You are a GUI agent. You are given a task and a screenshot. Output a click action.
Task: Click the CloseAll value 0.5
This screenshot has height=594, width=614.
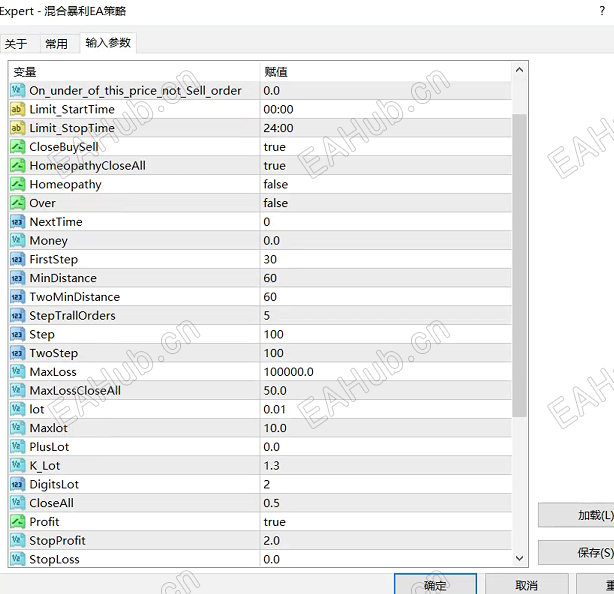click(271, 503)
